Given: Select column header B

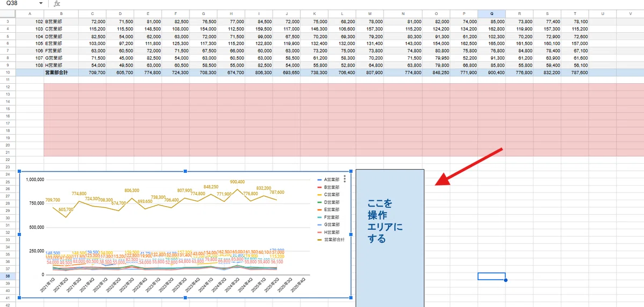Looking at the screenshot, I should [x=61, y=13].
